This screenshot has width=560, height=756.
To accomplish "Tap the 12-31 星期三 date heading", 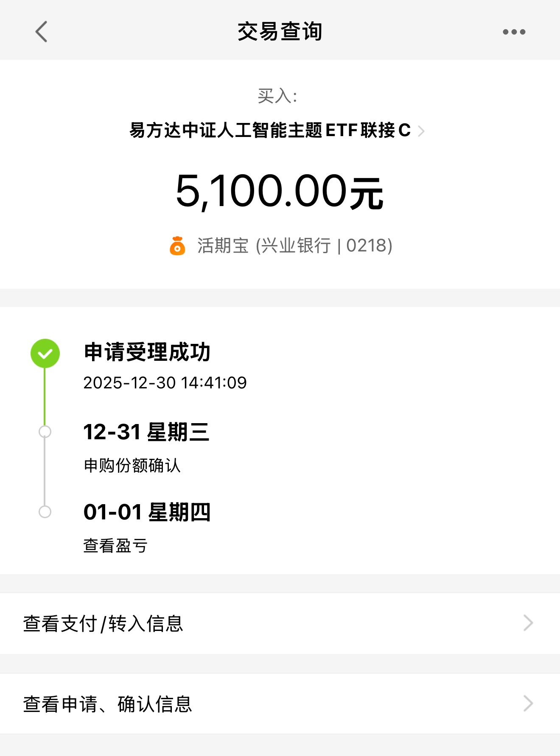I will (x=146, y=432).
